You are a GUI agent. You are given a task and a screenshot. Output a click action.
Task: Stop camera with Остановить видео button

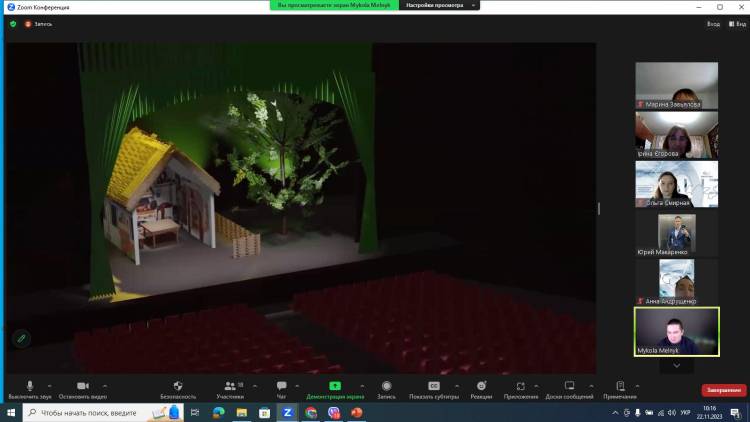pyautogui.click(x=82, y=386)
